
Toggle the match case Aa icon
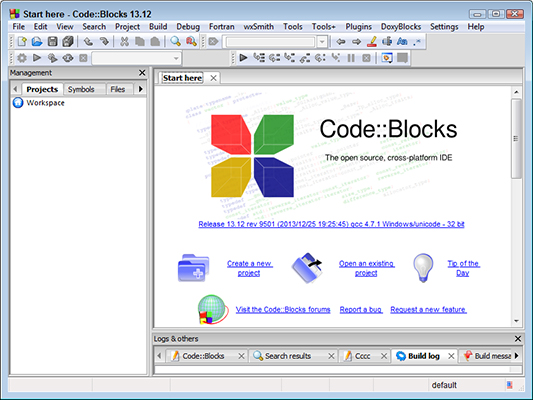pyautogui.click(x=402, y=41)
